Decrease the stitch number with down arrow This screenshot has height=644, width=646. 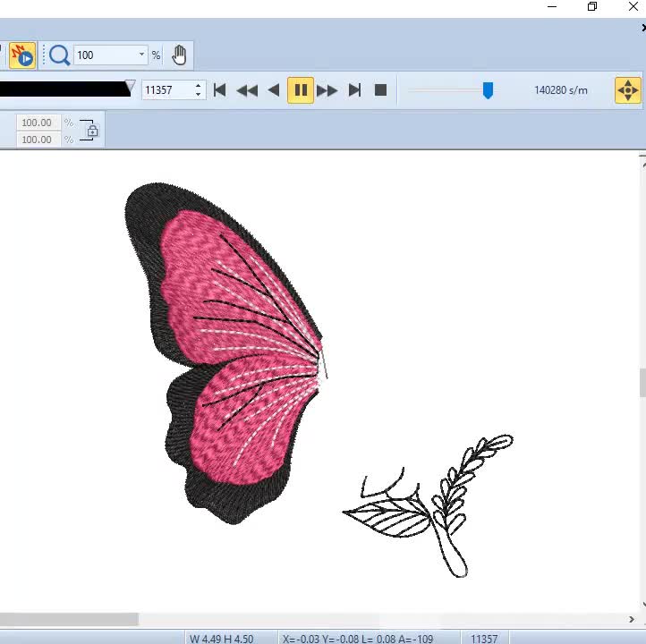pyautogui.click(x=198, y=95)
